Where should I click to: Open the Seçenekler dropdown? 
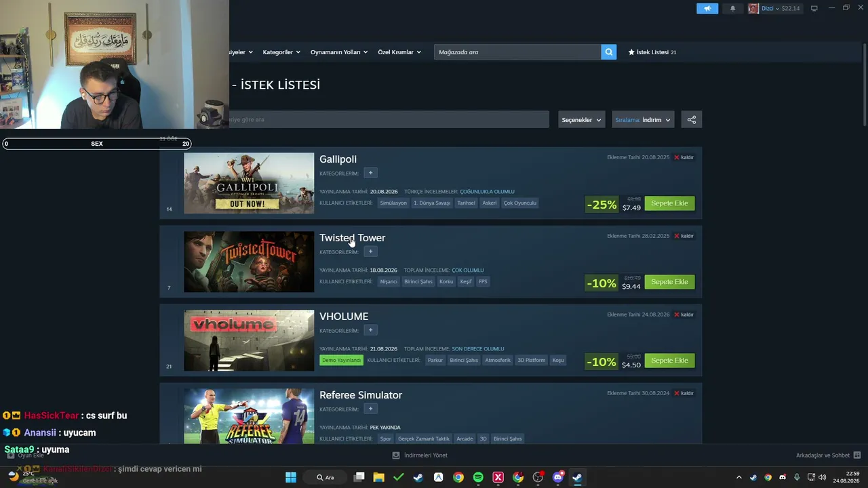[581, 120]
